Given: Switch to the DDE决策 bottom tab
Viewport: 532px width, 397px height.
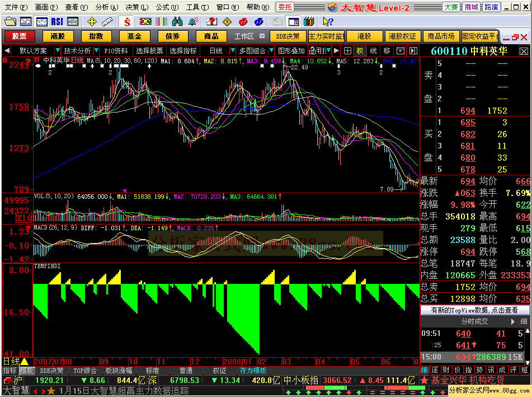Looking at the screenshot, I should coord(51,371).
